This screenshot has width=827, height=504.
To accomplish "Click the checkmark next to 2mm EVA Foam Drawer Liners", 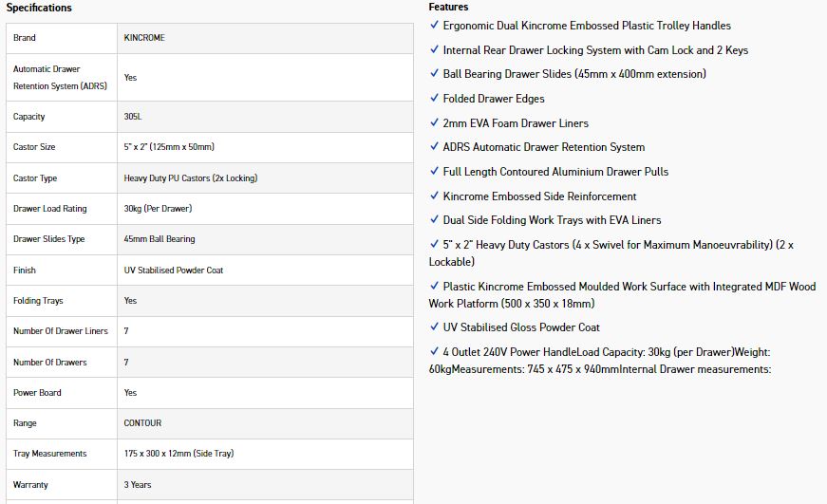I will 434,123.
